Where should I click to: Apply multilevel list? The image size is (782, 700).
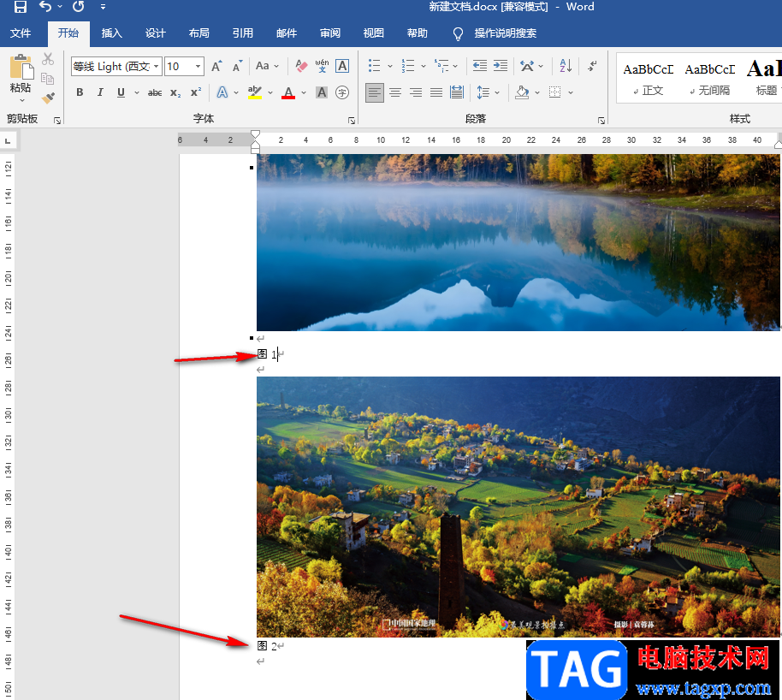point(441,66)
